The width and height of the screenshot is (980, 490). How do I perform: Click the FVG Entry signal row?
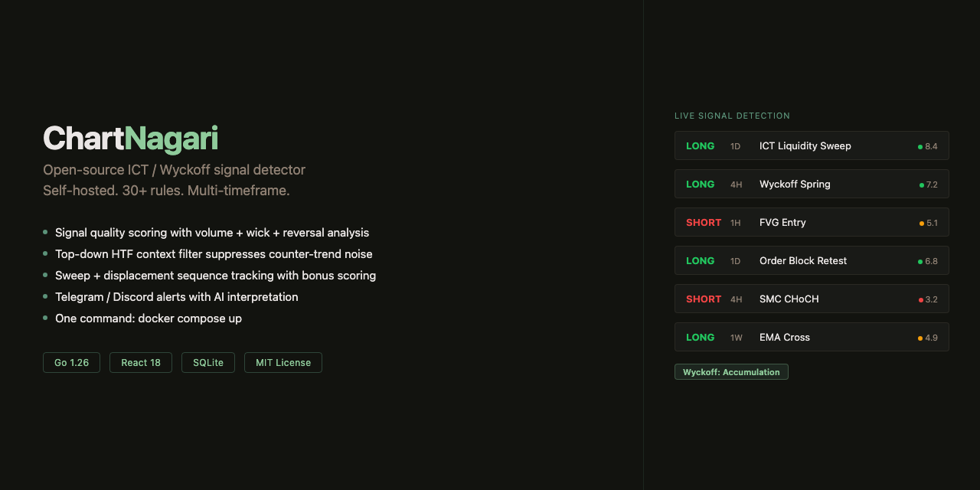pyautogui.click(x=812, y=222)
